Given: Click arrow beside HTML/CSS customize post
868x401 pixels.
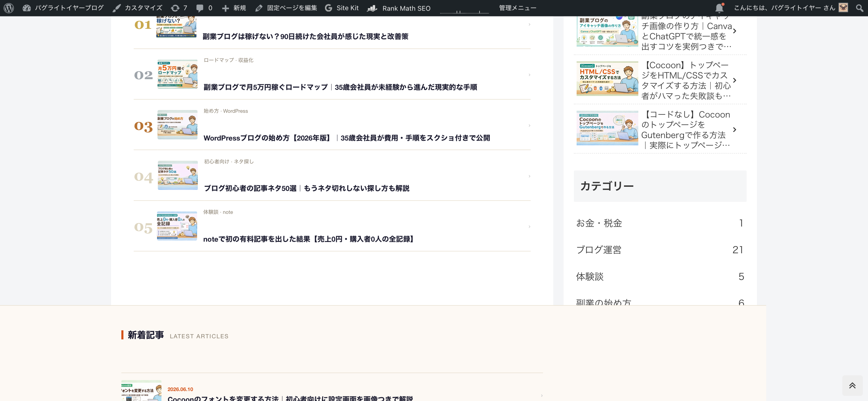Looking at the screenshot, I should point(735,80).
